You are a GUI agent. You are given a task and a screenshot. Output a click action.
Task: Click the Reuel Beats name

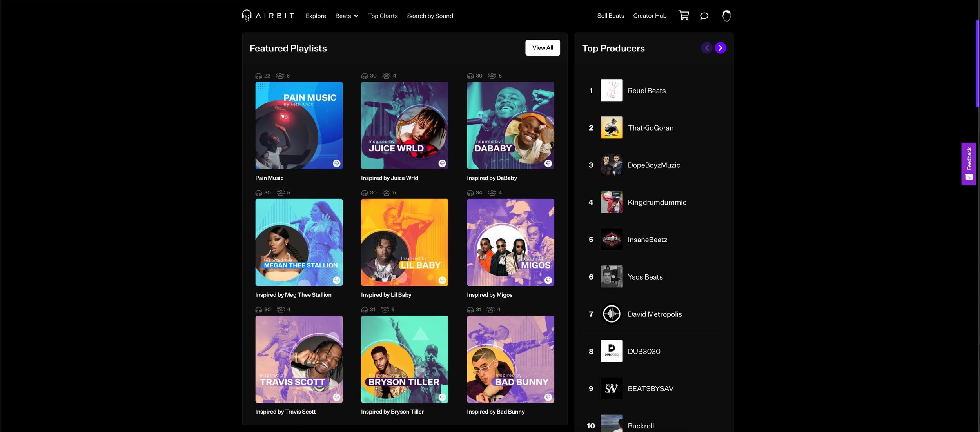coord(647,91)
